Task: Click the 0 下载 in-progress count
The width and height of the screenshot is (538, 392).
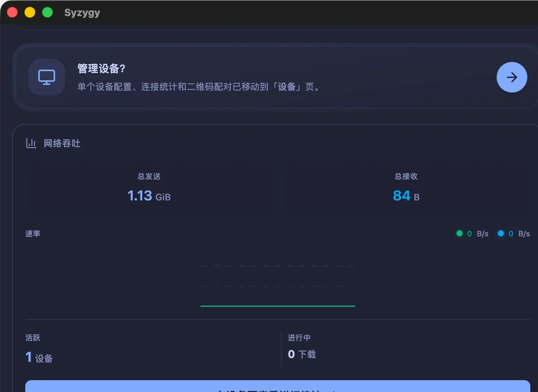Action: tap(302, 355)
